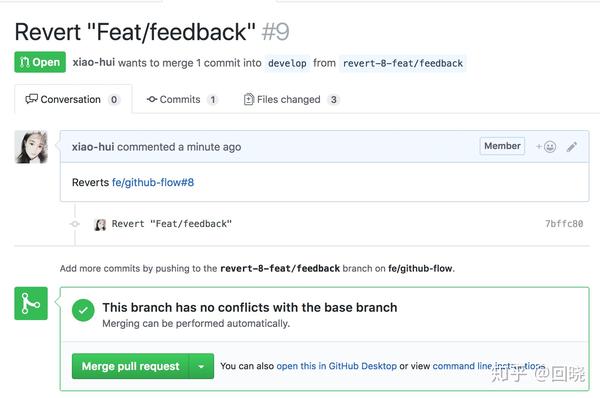Screen dimensions: 600x398
Task: Open commit hash 7bffc80
Action: click(x=564, y=224)
